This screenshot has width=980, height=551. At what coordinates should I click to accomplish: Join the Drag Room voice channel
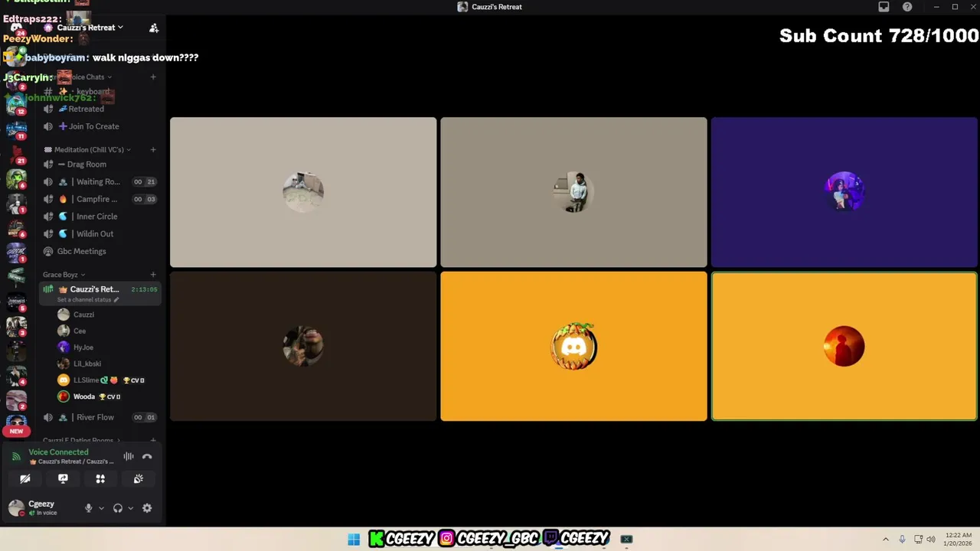click(100, 165)
